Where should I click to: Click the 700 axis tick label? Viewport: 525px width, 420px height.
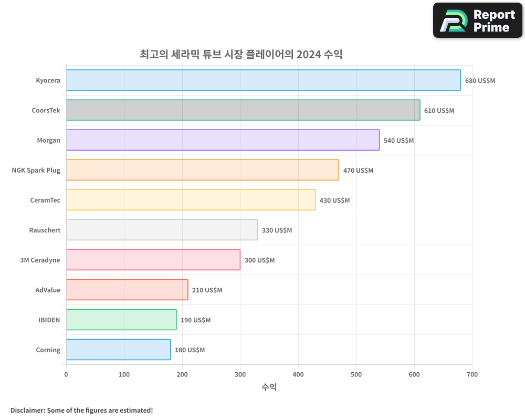472,374
